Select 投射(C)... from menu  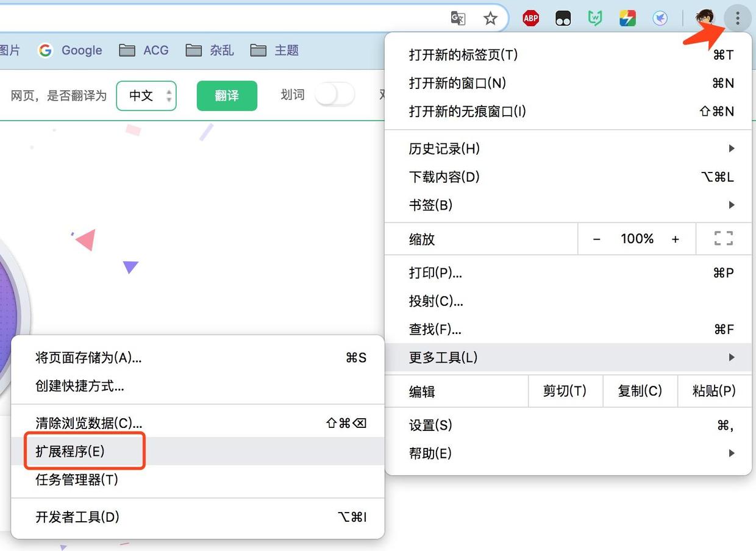coord(568,300)
